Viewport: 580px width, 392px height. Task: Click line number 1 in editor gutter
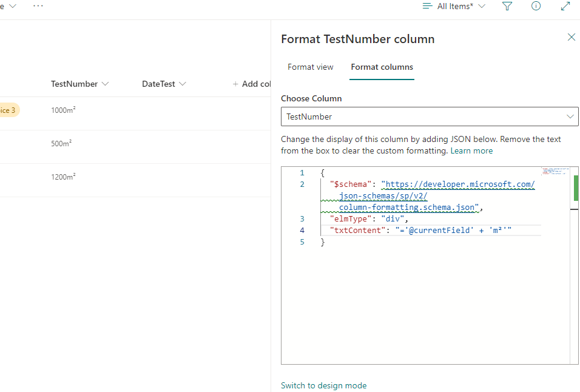click(302, 173)
